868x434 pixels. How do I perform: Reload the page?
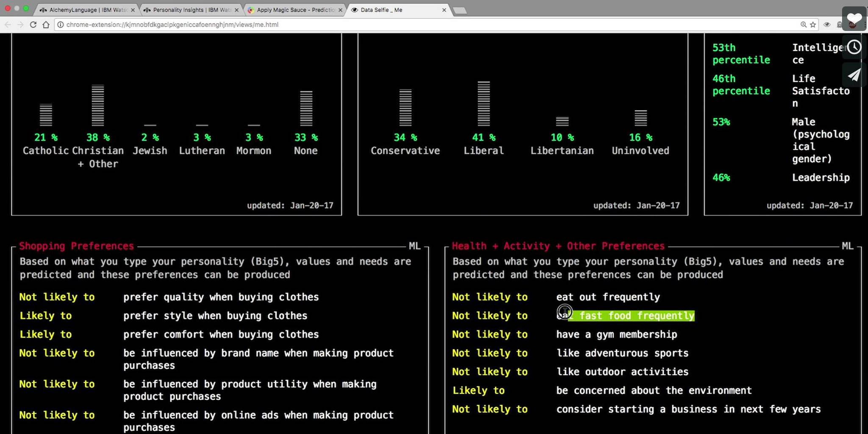tap(33, 25)
